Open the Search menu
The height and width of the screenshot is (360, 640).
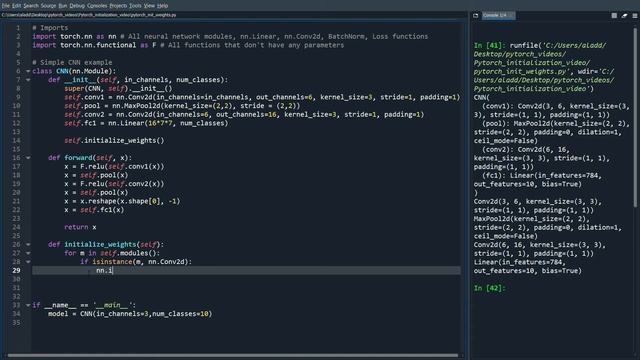[x=31, y=6]
